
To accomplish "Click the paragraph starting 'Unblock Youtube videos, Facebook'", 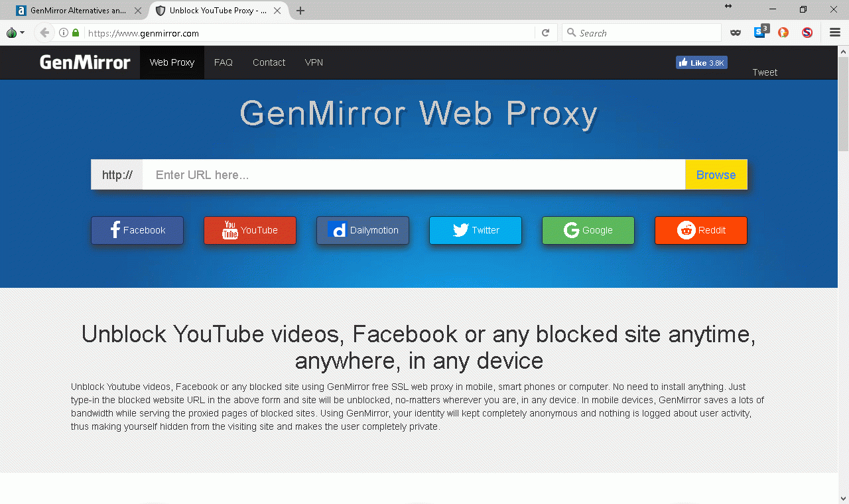I will point(418,407).
